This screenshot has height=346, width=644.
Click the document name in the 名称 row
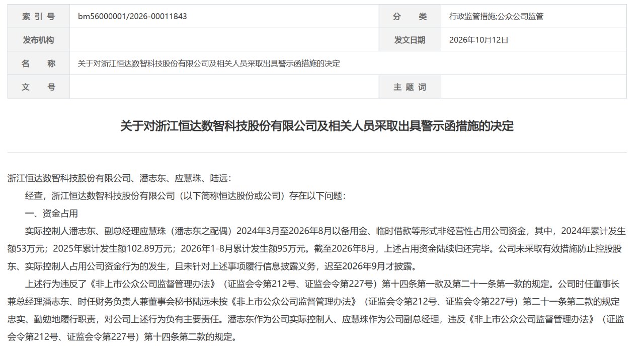209,63
